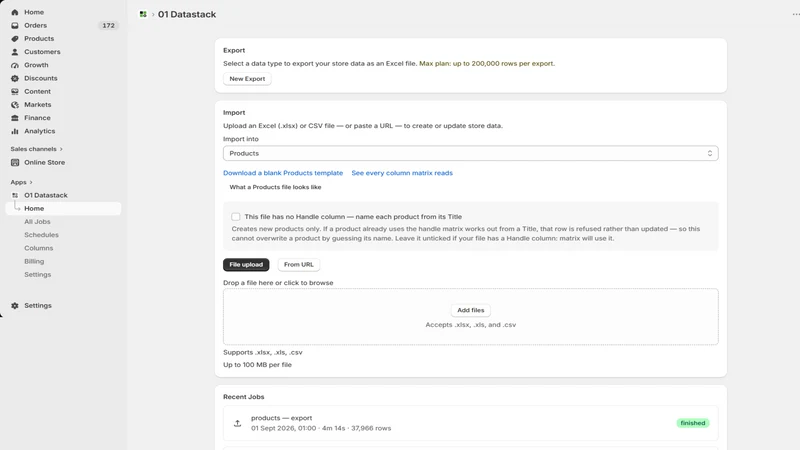800x450 pixels.
Task: Click the New Export button
Action: point(247,79)
